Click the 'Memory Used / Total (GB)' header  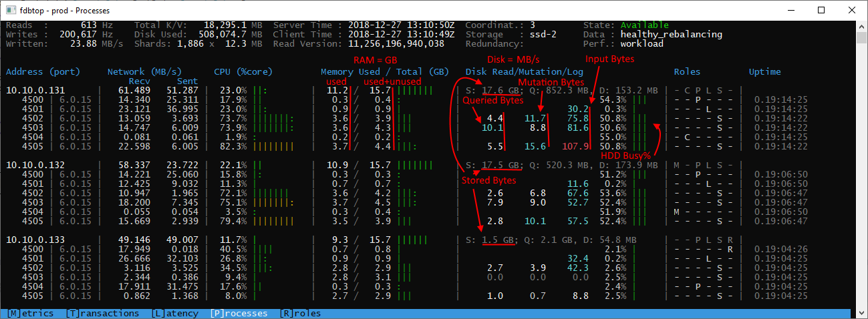(x=385, y=71)
